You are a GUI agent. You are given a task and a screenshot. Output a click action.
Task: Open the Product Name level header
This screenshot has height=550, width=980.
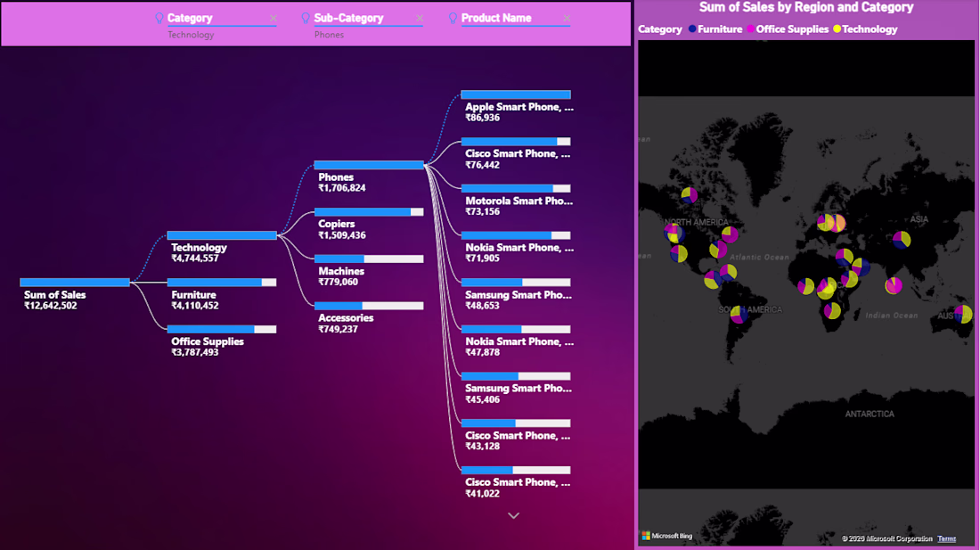496,18
